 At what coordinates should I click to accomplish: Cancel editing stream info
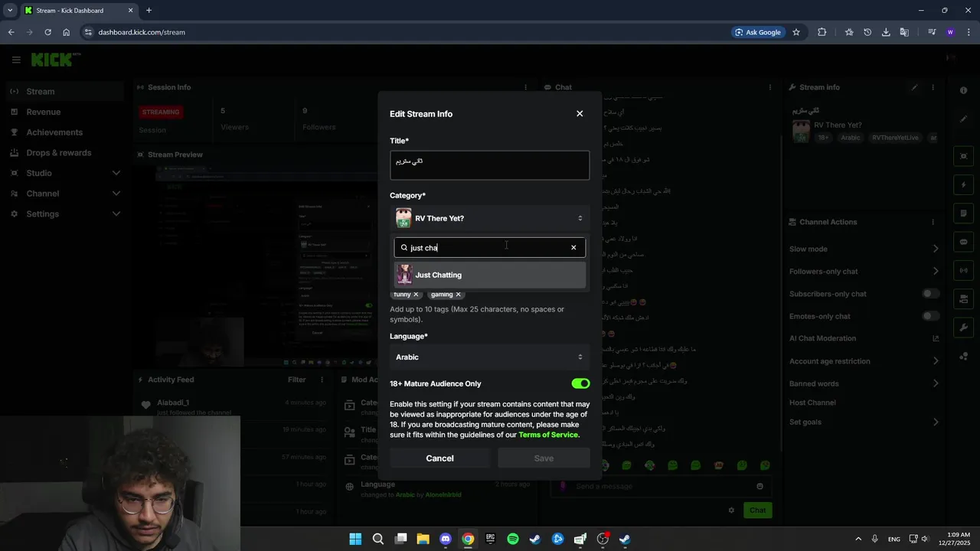point(439,458)
